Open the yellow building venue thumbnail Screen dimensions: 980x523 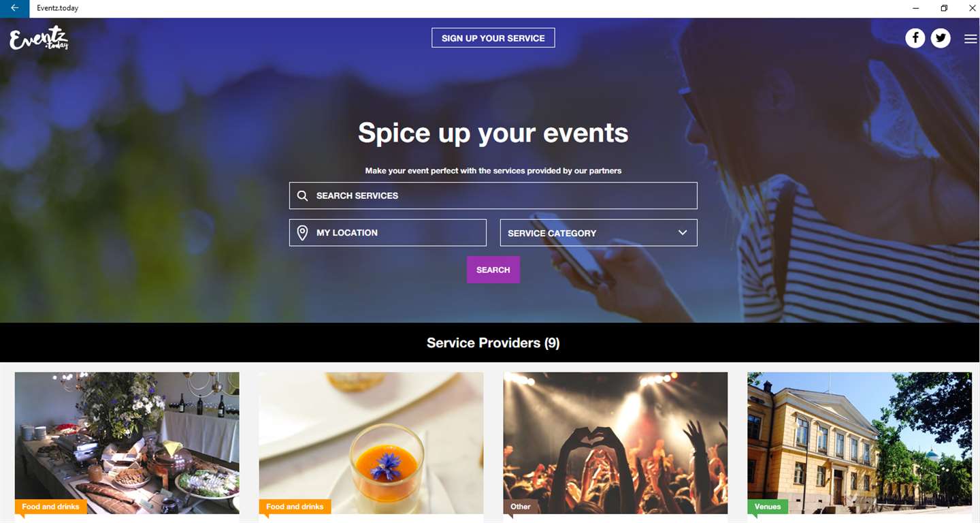[x=860, y=443]
